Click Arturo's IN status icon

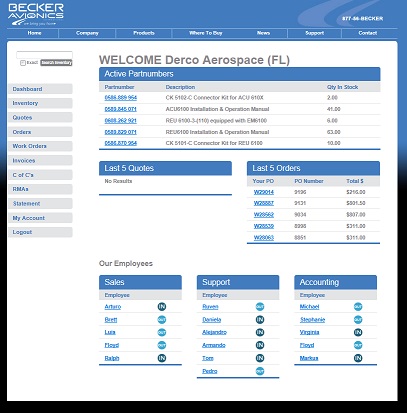click(162, 307)
